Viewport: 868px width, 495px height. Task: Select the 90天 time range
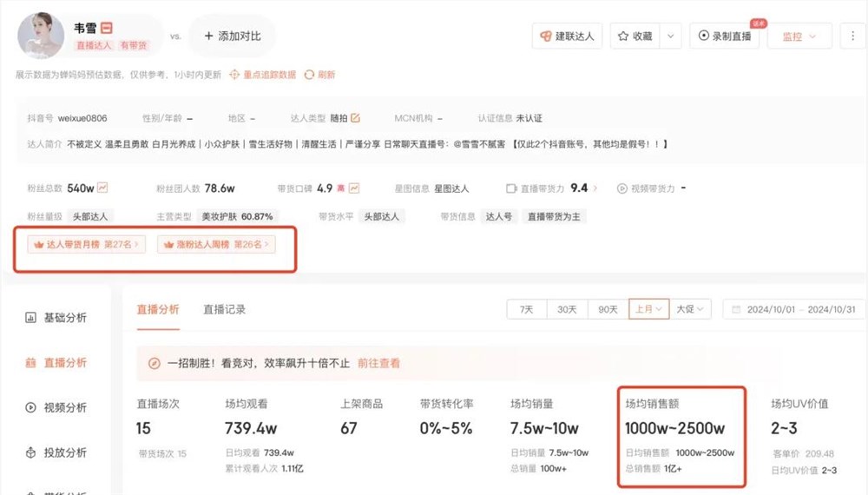608,309
